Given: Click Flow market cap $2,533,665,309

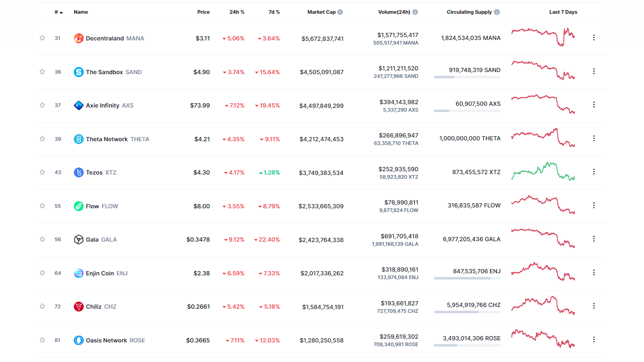Looking at the screenshot, I should point(321,206).
